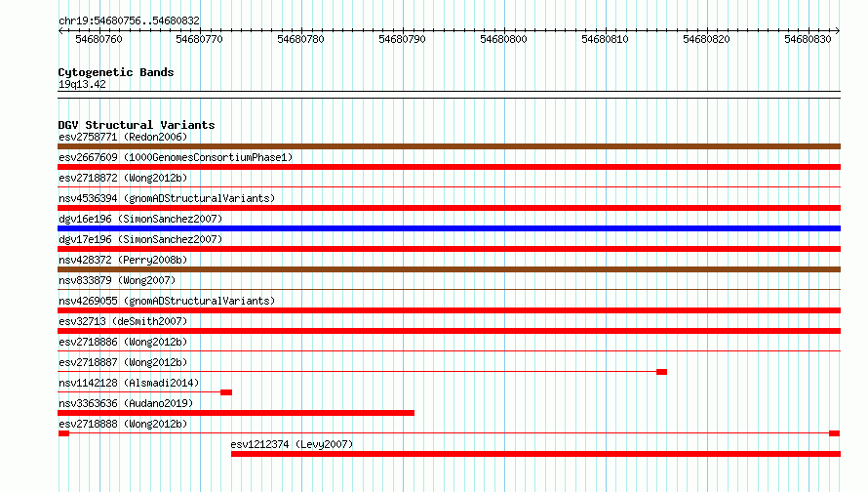Click ruler position 54680790
Viewport: 868px width, 492px height.
pyautogui.click(x=402, y=39)
